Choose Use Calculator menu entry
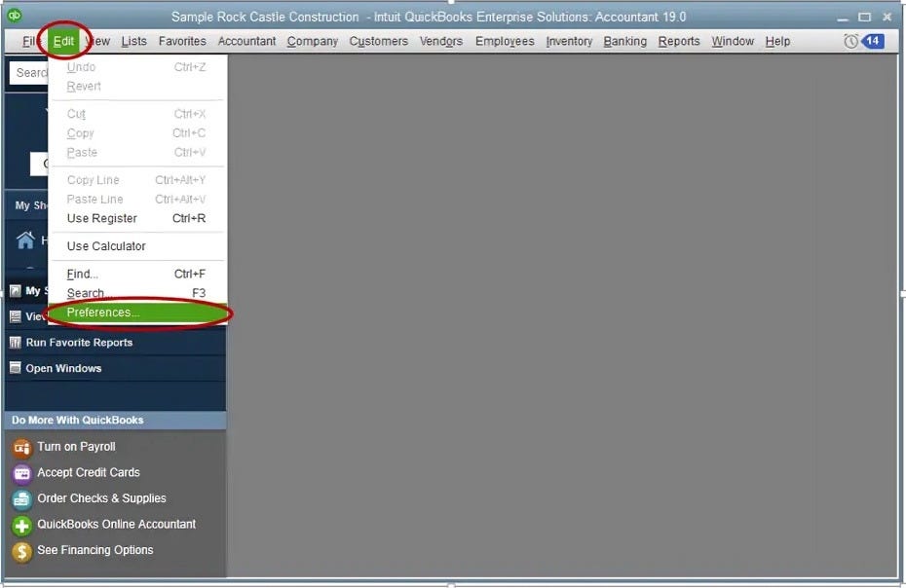The width and height of the screenshot is (906, 588). 137,246
